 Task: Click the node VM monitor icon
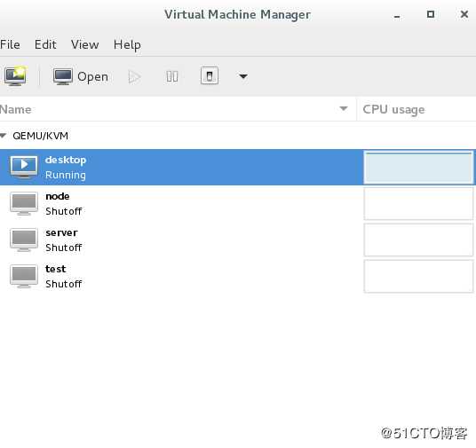pyautogui.click(x=24, y=203)
